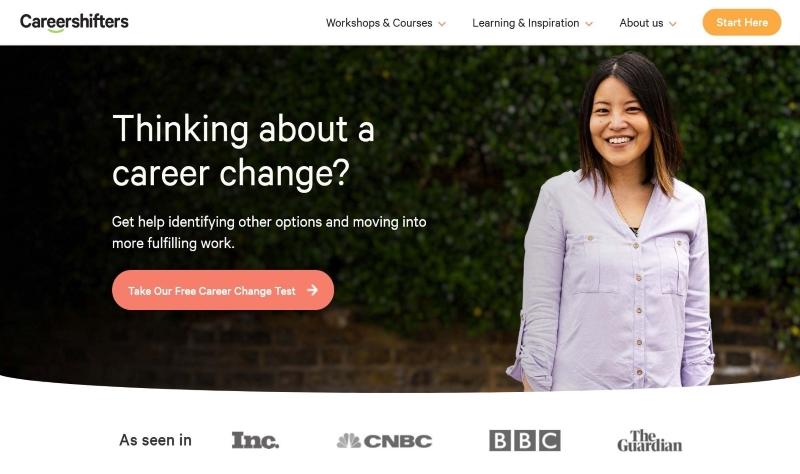Image resolution: width=800 pixels, height=474 pixels.
Task: Open The Guardian logo
Action: (649, 441)
